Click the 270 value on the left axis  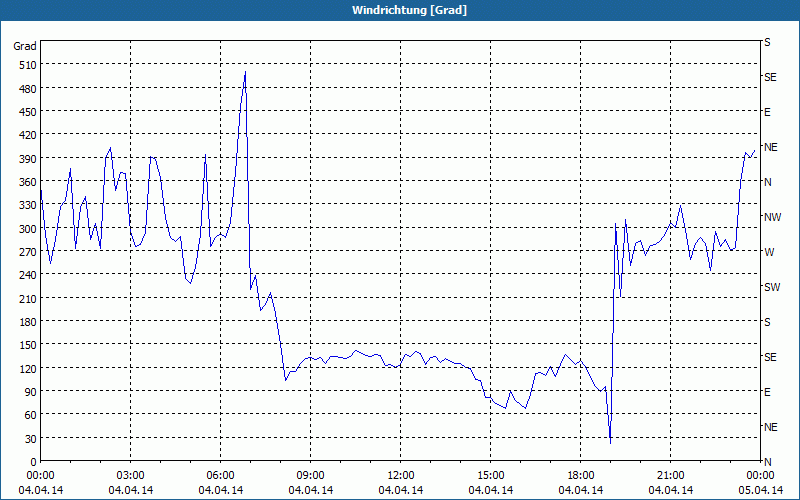coord(28,252)
